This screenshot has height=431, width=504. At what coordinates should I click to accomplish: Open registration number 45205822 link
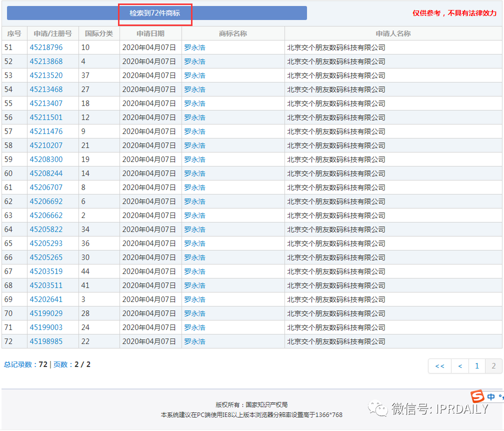(46, 229)
